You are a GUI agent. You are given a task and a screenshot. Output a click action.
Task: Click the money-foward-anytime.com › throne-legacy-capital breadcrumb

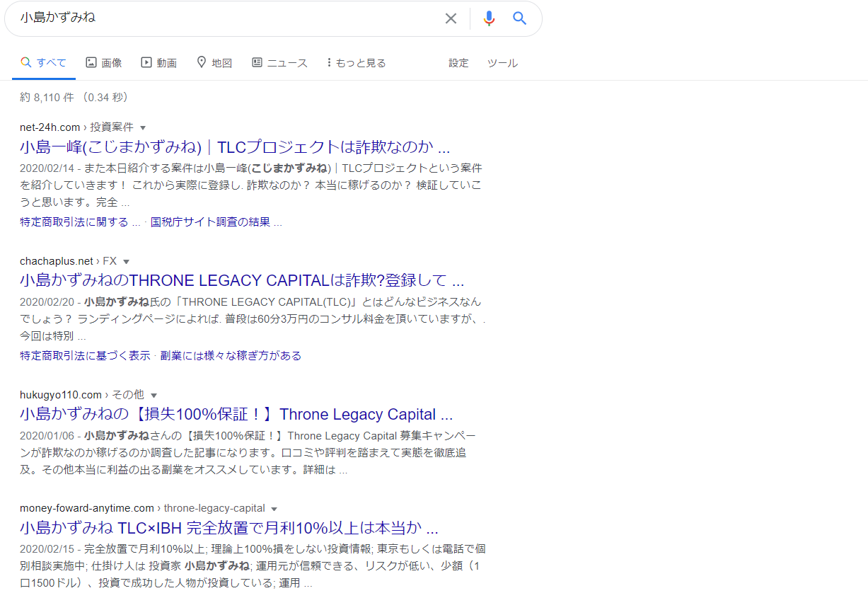(x=142, y=508)
